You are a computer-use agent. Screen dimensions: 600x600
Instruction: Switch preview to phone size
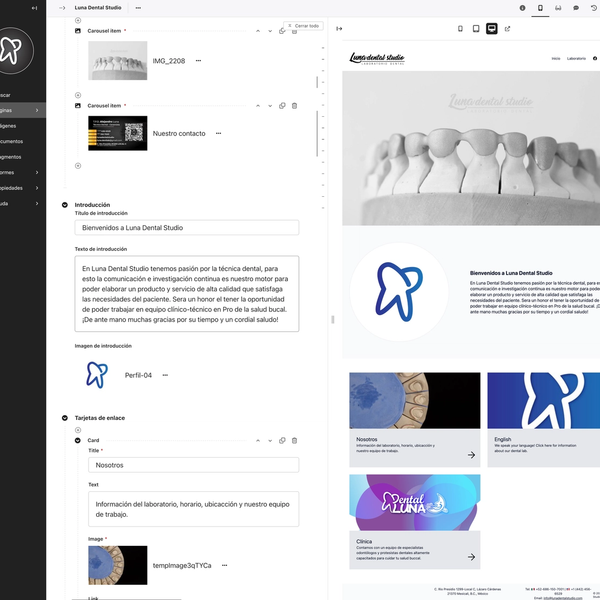[460, 29]
